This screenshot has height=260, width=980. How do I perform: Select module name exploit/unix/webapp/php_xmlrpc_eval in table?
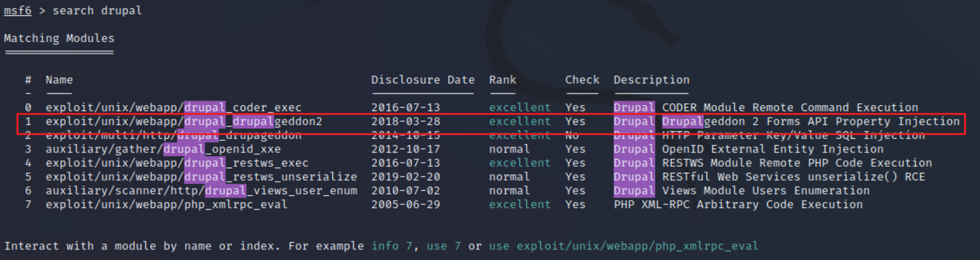pyautogui.click(x=166, y=204)
